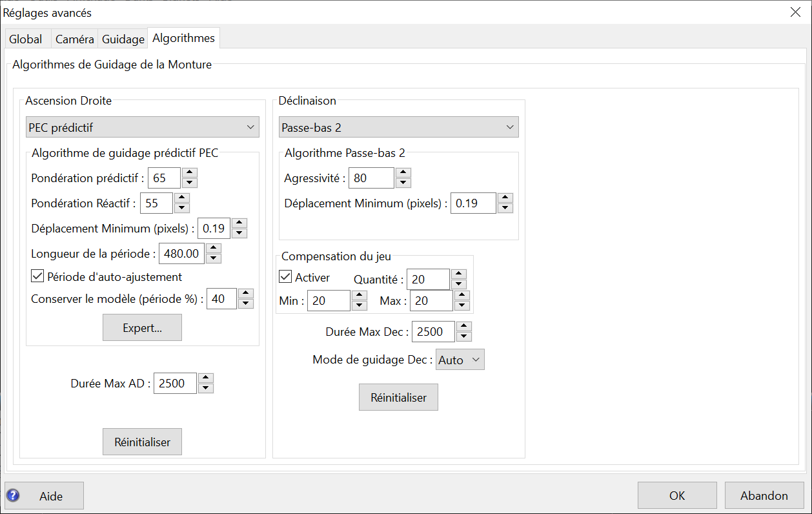Decrease Longueur de la période value
The width and height of the screenshot is (812, 514).
click(214, 258)
